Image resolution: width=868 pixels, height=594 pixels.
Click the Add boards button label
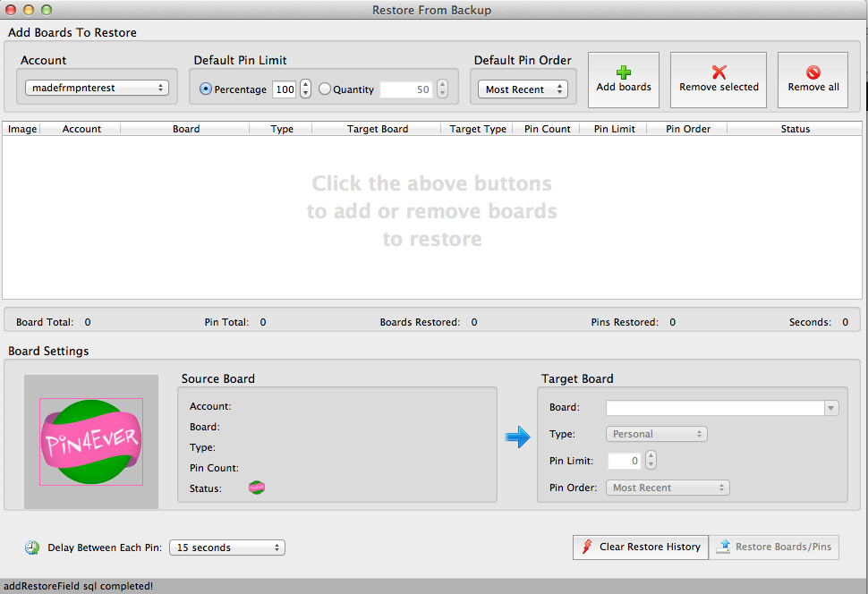click(x=624, y=87)
